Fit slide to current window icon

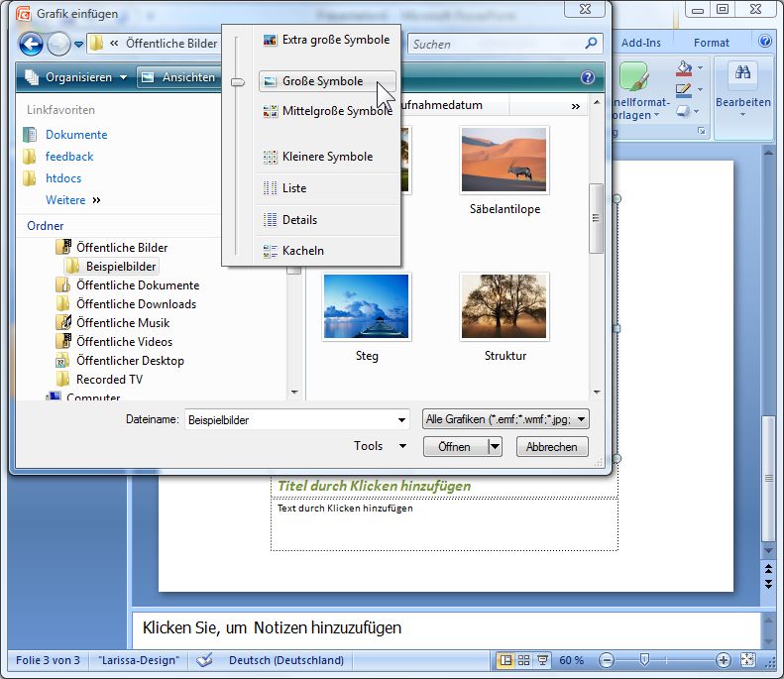click(747, 660)
